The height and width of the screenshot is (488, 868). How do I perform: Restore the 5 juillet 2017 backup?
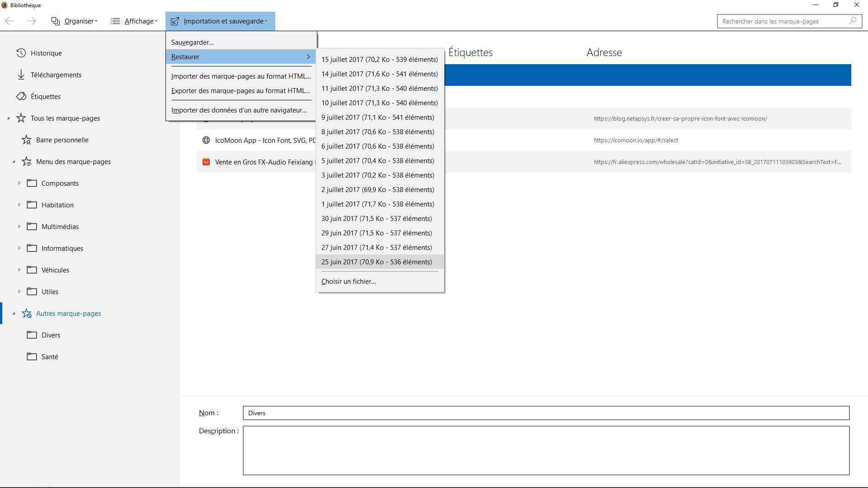coord(380,160)
